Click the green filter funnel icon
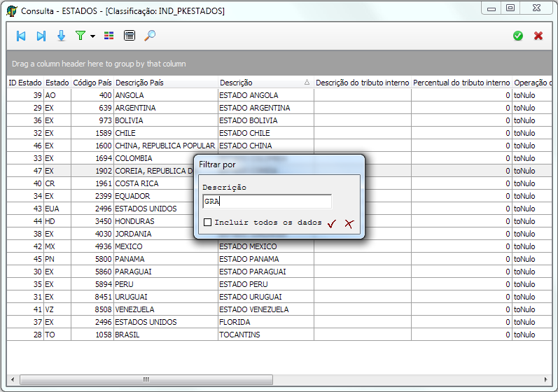Screen dimensions: 558x392 point(81,36)
